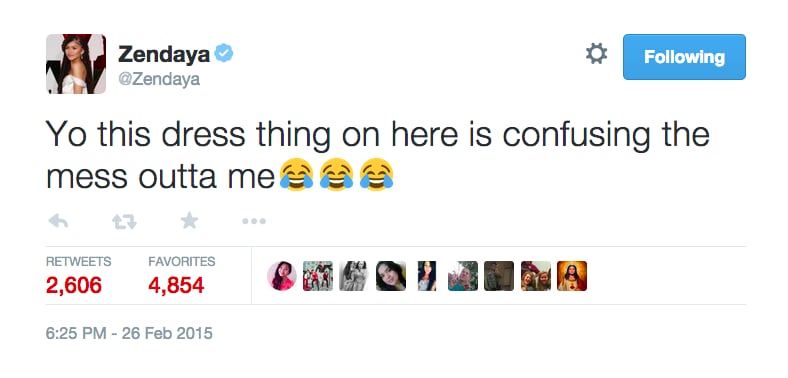
Task: Open Zendaya's profile picture
Action: (x=76, y=64)
